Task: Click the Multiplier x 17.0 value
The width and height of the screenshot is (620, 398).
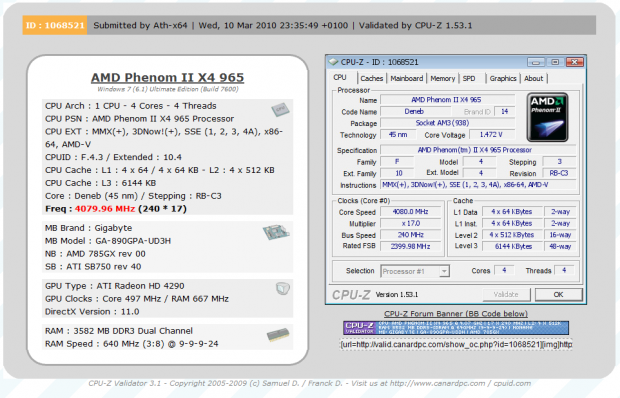Action: [410, 223]
